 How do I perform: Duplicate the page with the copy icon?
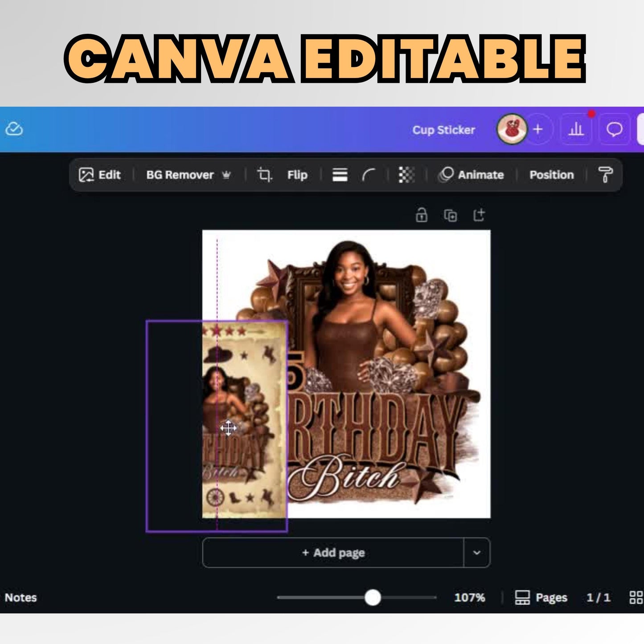pos(450,215)
